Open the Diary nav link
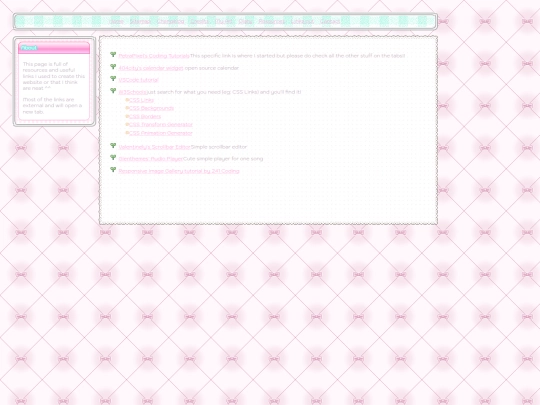The height and width of the screenshot is (405, 540). 245,21
